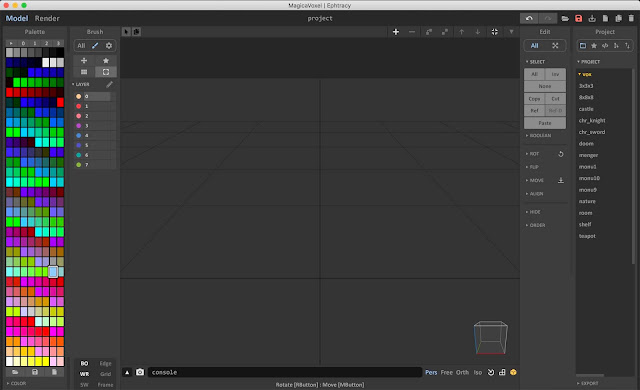Image resolution: width=640 pixels, height=390 pixels.
Task: Expand the ALIGN section
Action: (535, 194)
